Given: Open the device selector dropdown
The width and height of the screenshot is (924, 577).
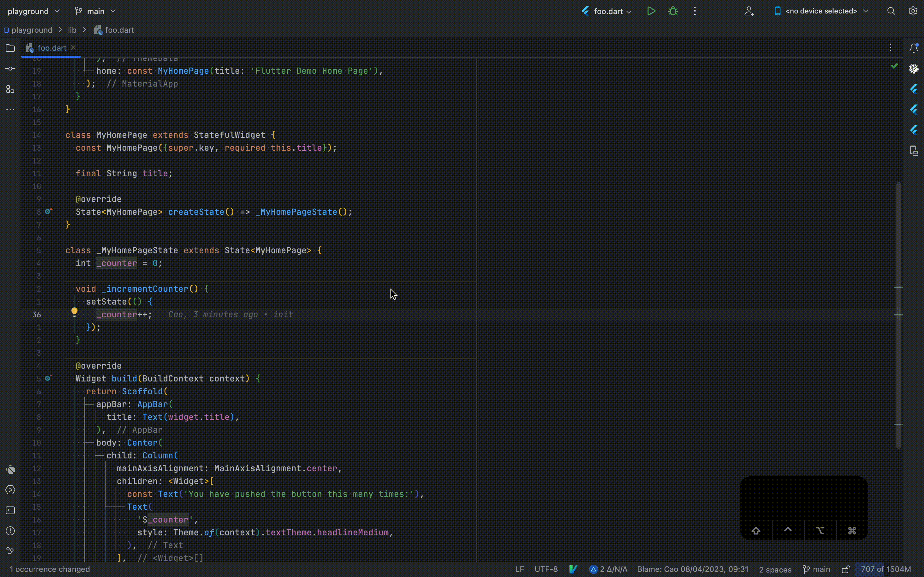Looking at the screenshot, I should click(x=821, y=11).
